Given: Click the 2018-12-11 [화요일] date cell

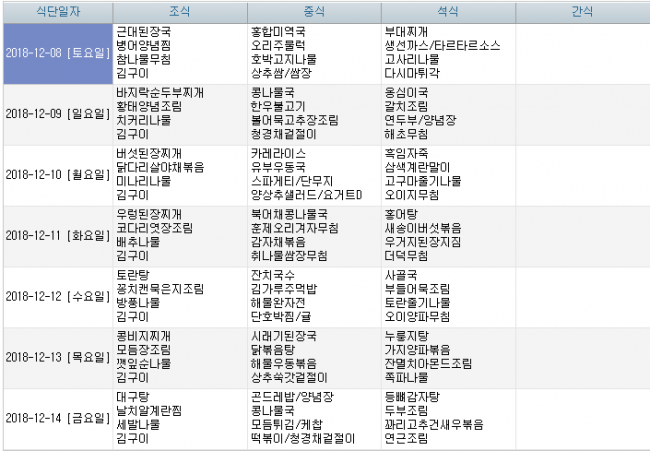Looking at the screenshot, I should 56,235.
